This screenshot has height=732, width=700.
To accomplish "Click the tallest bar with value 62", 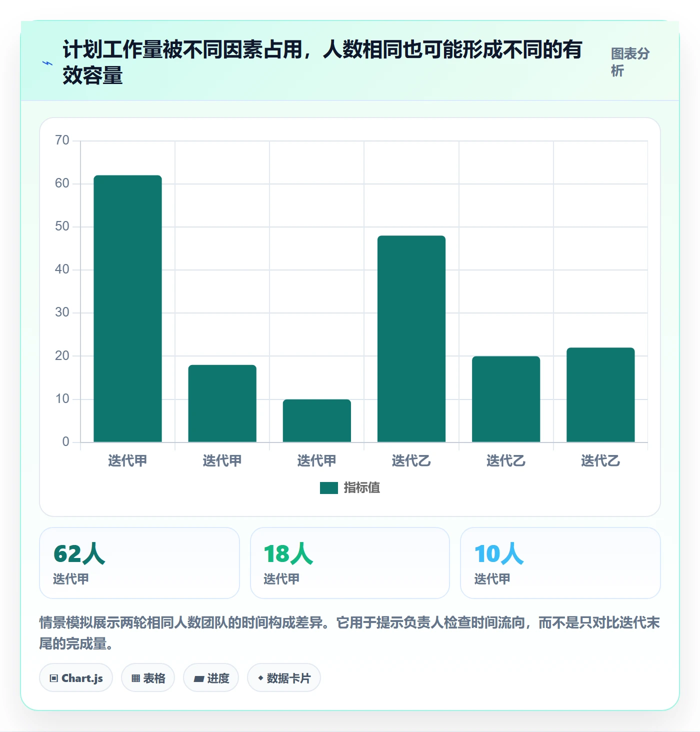I will [127, 308].
